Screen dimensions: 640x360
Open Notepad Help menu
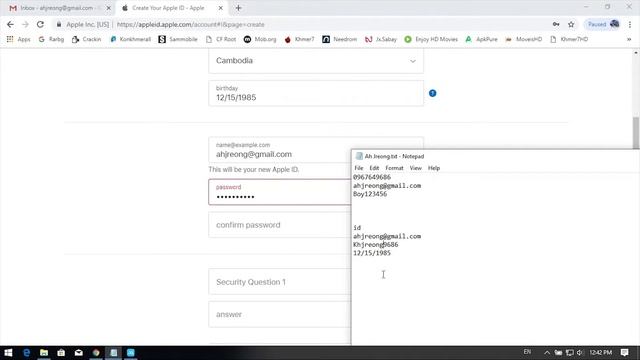pos(434,168)
